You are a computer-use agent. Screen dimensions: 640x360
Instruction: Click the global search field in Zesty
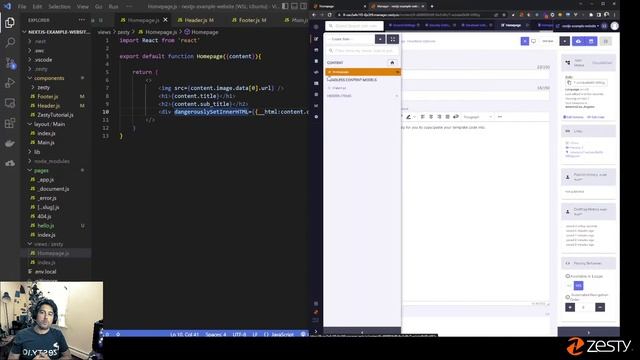[x=354, y=26]
